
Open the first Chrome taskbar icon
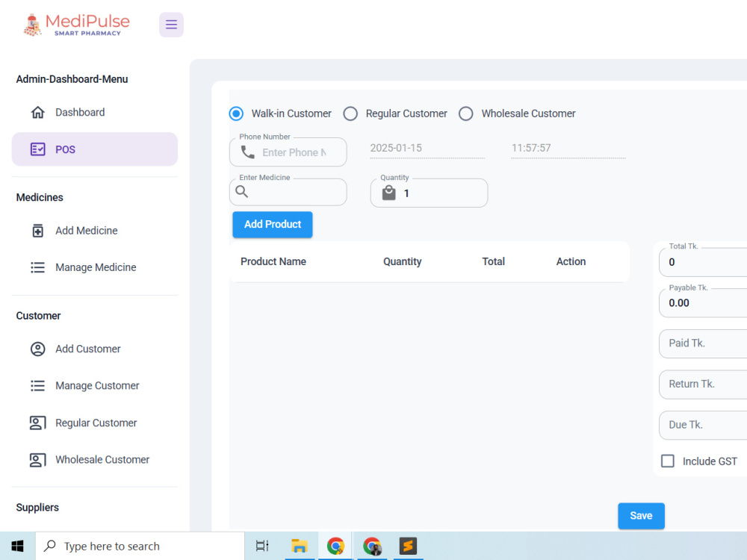335,546
